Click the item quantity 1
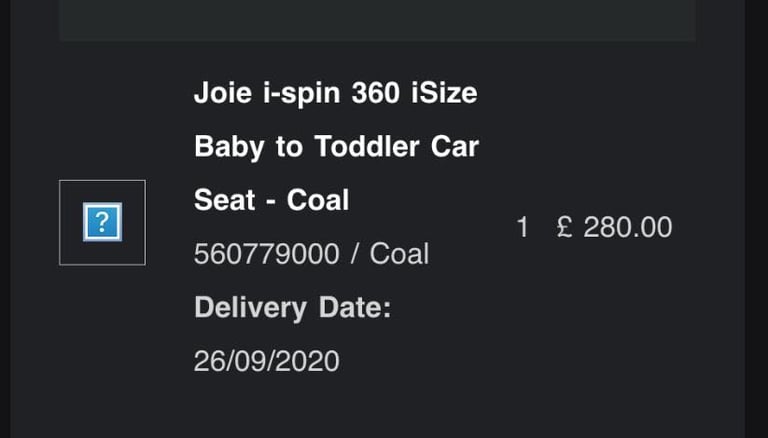 (x=522, y=228)
